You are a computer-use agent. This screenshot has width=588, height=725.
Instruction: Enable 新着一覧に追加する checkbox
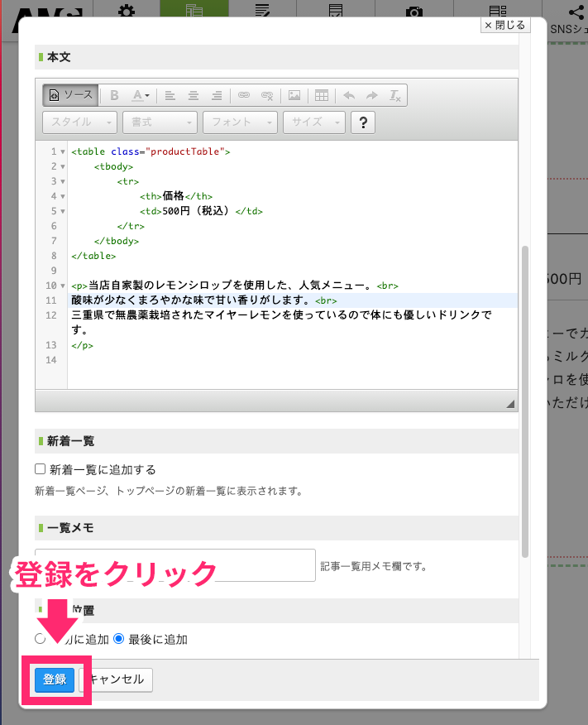[x=41, y=469]
